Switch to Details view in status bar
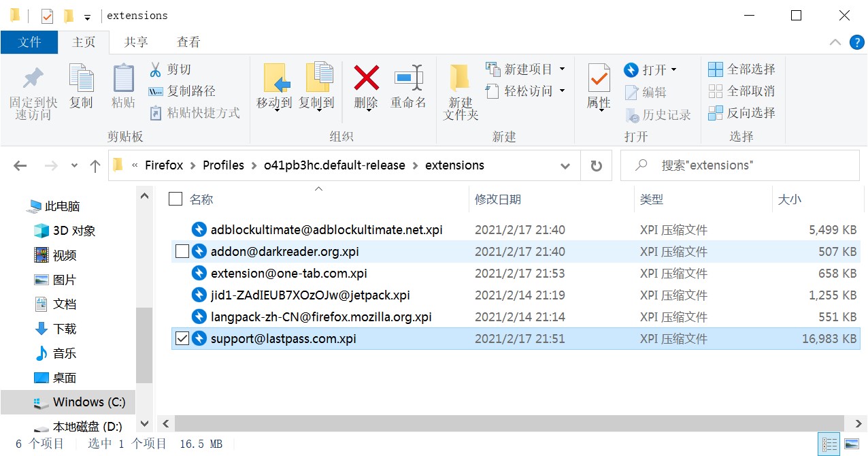868x456 pixels. click(830, 444)
